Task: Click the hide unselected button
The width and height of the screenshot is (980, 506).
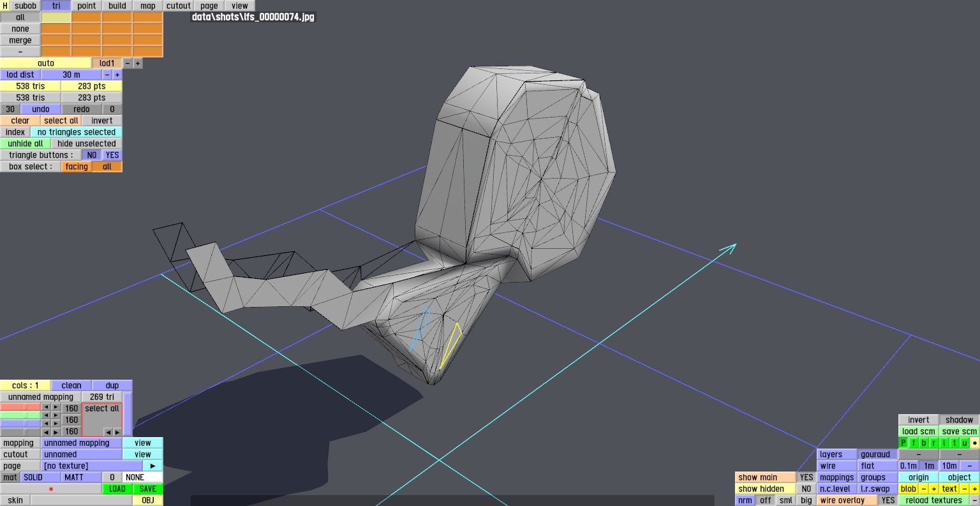Action: 87,144
